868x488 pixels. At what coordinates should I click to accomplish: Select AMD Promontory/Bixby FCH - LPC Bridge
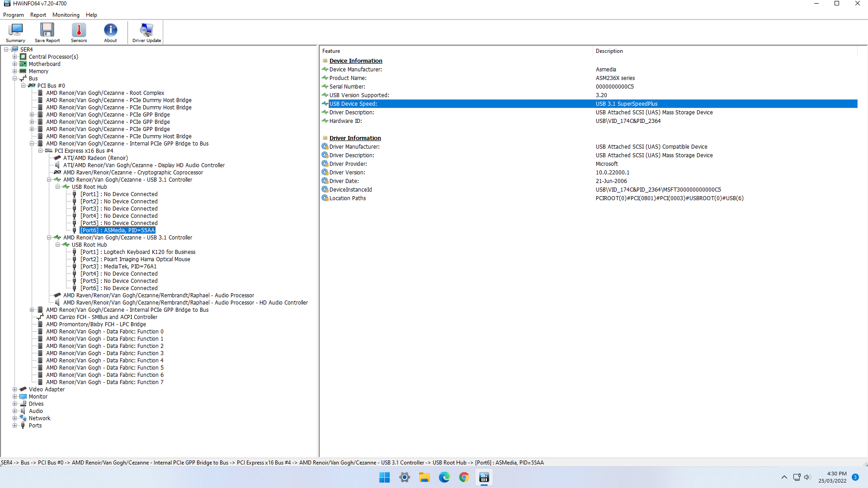[96, 324]
